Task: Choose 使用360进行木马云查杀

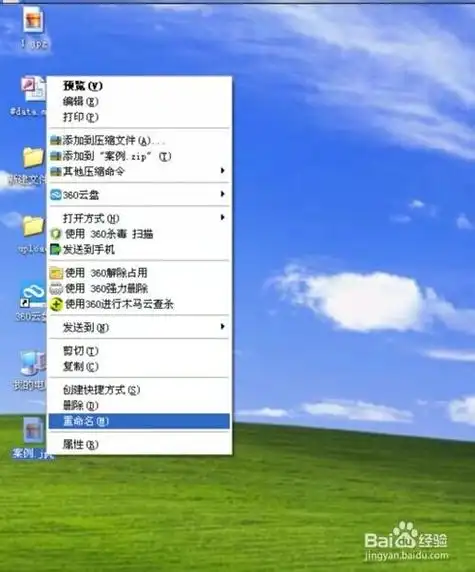Action: coord(139,304)
